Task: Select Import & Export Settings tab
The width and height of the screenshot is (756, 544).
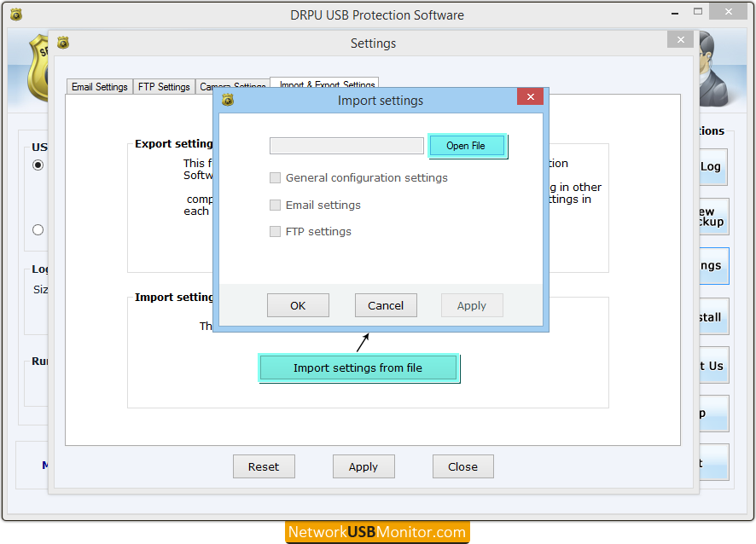Action: (x=324, y=83)
